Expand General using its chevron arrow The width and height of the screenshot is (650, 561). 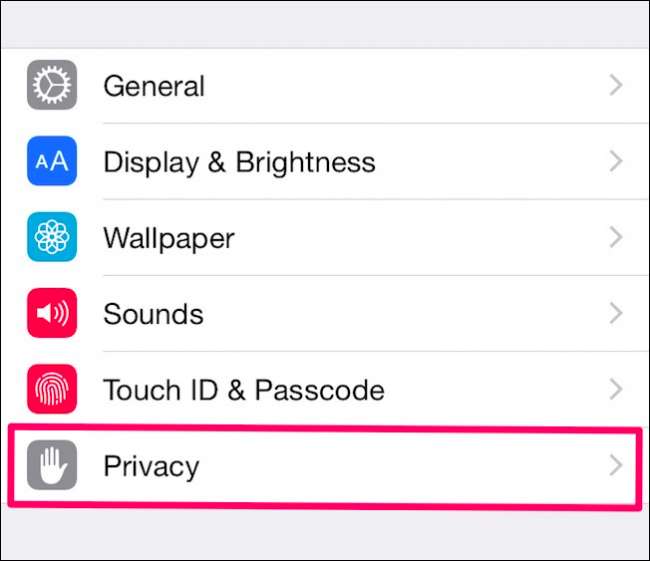(616, 86)
